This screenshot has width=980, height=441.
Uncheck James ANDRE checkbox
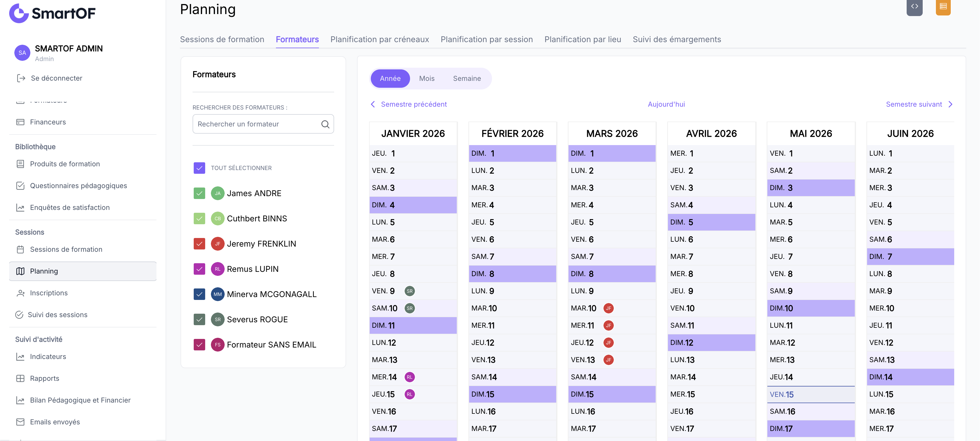coord(199,193)
